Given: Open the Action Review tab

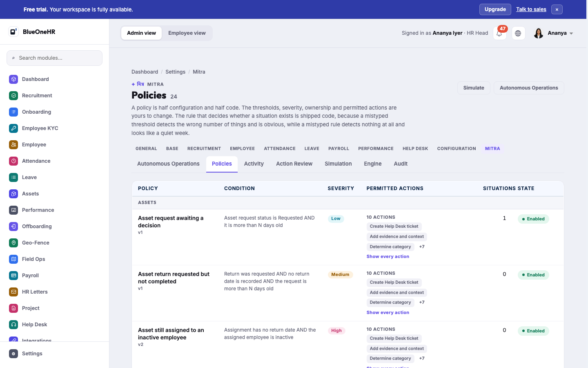Looking at the screenshot, I should tap(294, 164).
